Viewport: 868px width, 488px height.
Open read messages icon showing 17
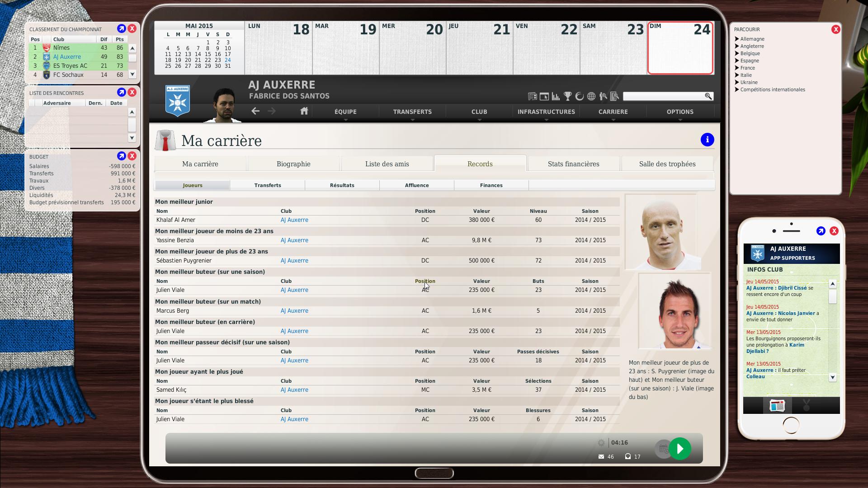point(628,456)
